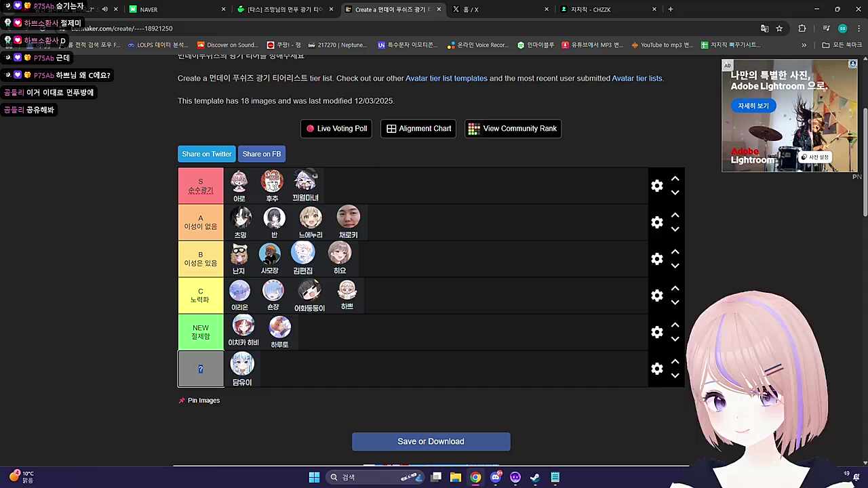Bookmark this page with the star icon
868x488 pixels.
click(779, 28)
